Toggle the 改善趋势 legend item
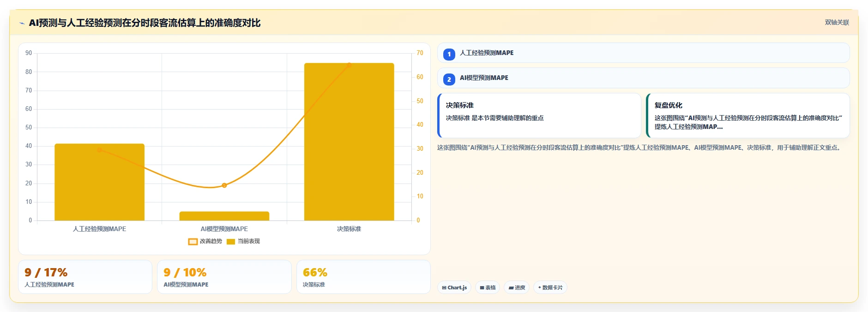Image resolution: width=868 pixels, height=312 pixels. [x=205, y=241]
